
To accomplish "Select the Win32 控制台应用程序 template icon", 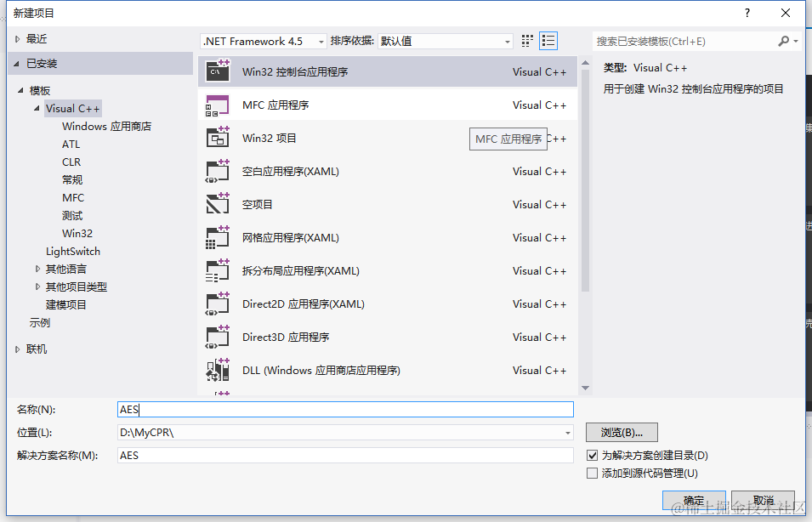I will [218, 71].
